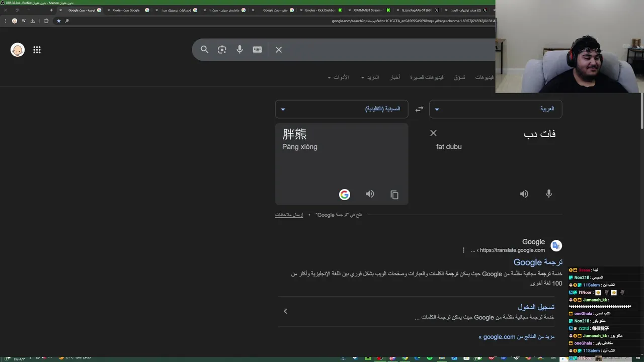Open the تسجيل الدخول sitelink

[536, 307]
